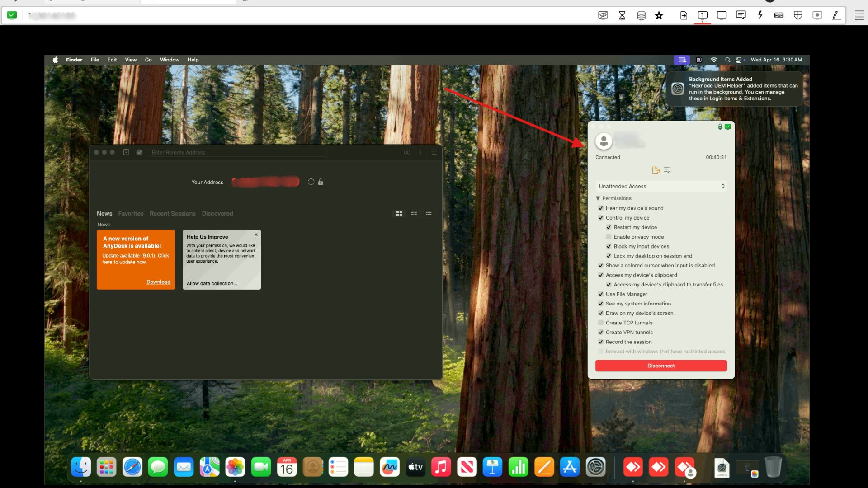This screenshot has width=868, height=488.
Task: Open the Window menu
Action: click(170, 60)
